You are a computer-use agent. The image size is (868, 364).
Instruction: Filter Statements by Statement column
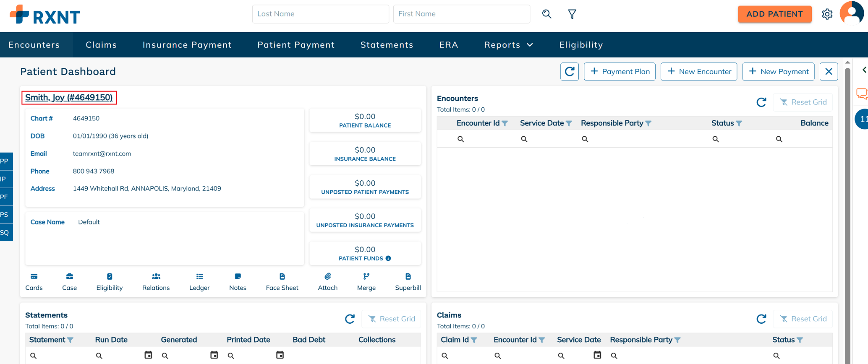click(x=70, y=340)
